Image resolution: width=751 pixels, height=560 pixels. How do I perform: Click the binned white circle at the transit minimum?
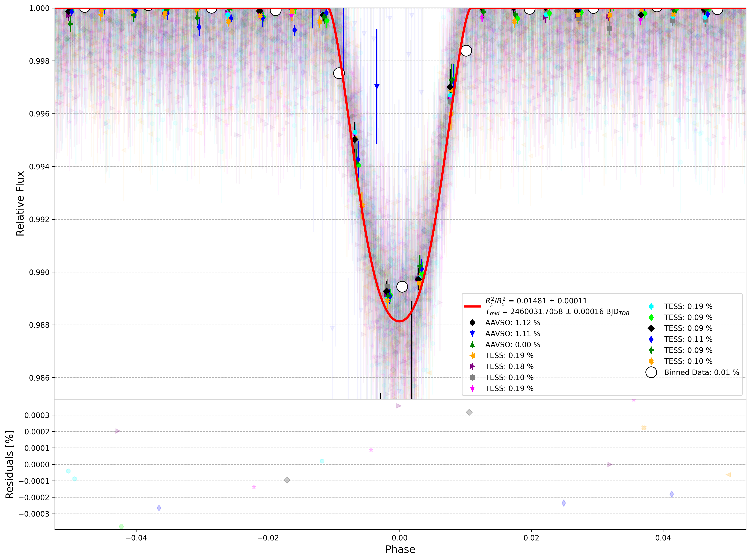click(x=402, y=287)
